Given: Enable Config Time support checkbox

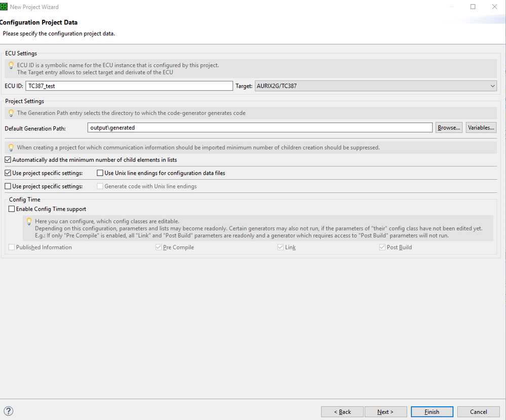Looking at the screenshot, I should 12,209.
